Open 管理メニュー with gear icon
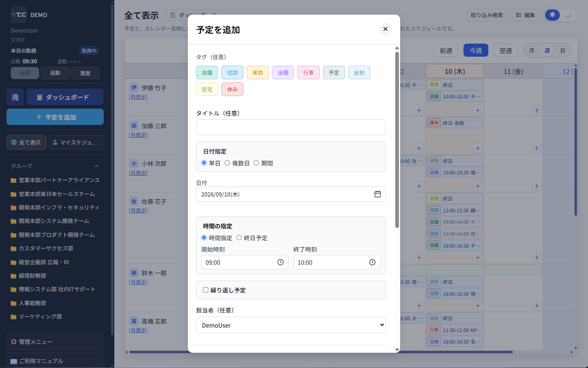588x368 pixels. (x=55, y=342)
